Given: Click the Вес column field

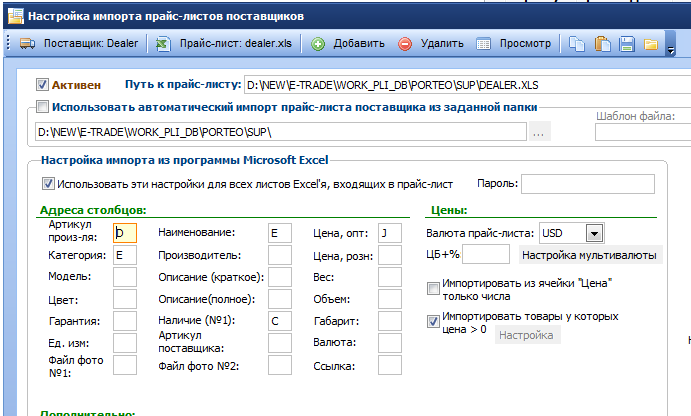Looking at the screenshot, I should click(x=390, y=277).
